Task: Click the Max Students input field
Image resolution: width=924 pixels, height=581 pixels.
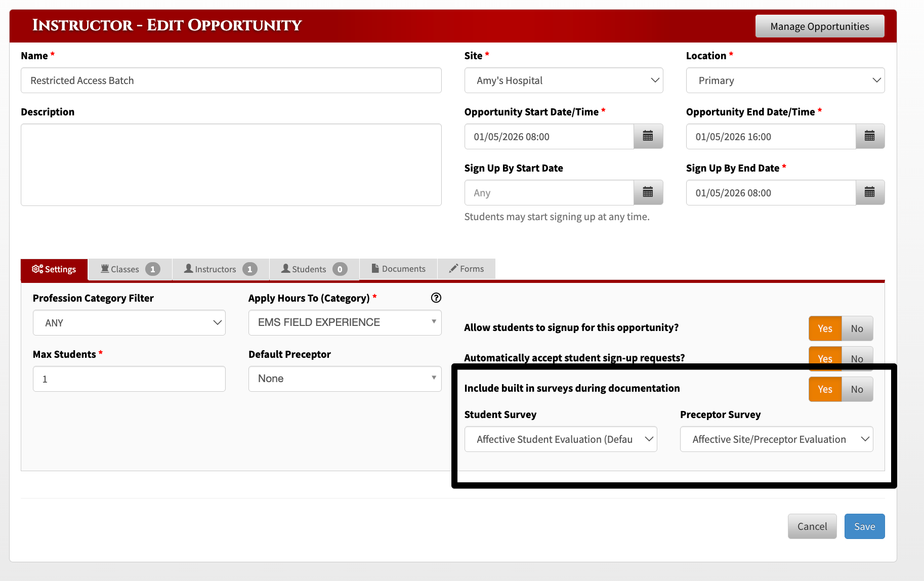Action: tap(129, 379)
